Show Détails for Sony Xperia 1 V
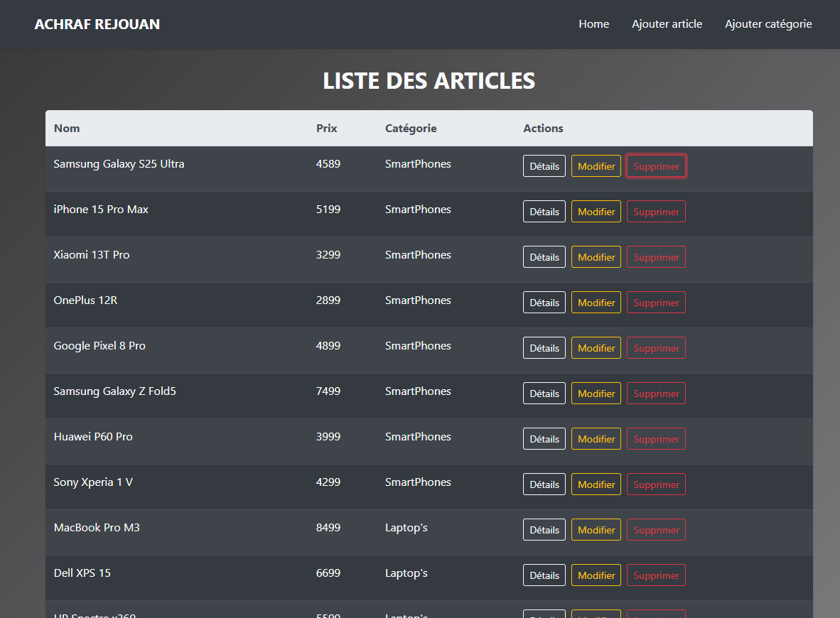Image resolution: width=840 pixels, height=618 pixels. pyautogui.click(x=544, y=484)
